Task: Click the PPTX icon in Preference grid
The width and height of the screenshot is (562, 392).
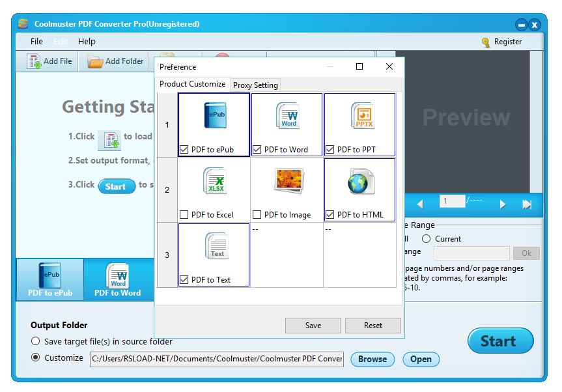Action: click(362, 115)
